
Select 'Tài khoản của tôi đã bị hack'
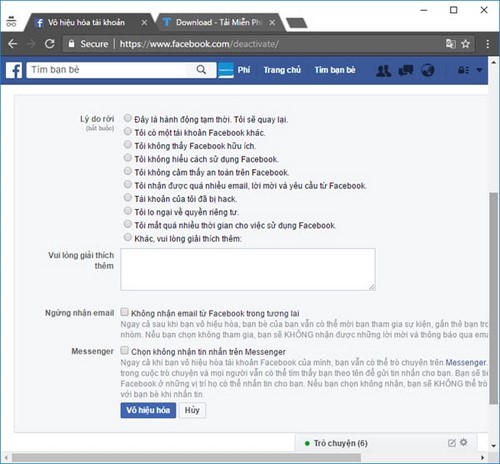click(x=128, y=197)
